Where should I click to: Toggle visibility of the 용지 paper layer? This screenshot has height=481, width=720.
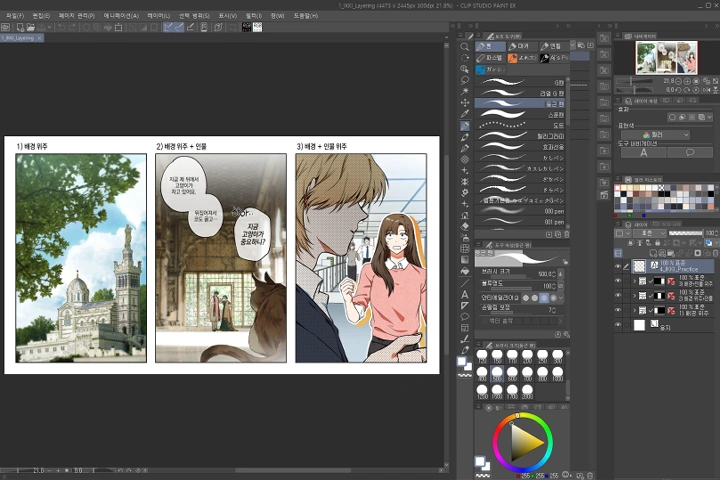point(618,324)
